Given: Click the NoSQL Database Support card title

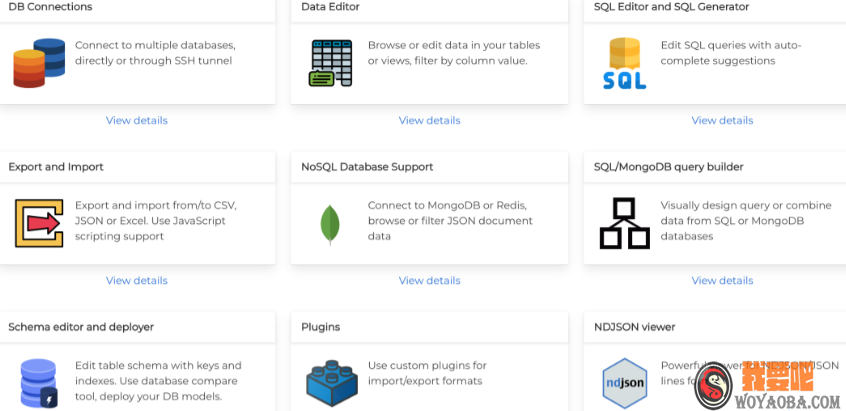Looking at the screenshot, I should click(367, 167).
